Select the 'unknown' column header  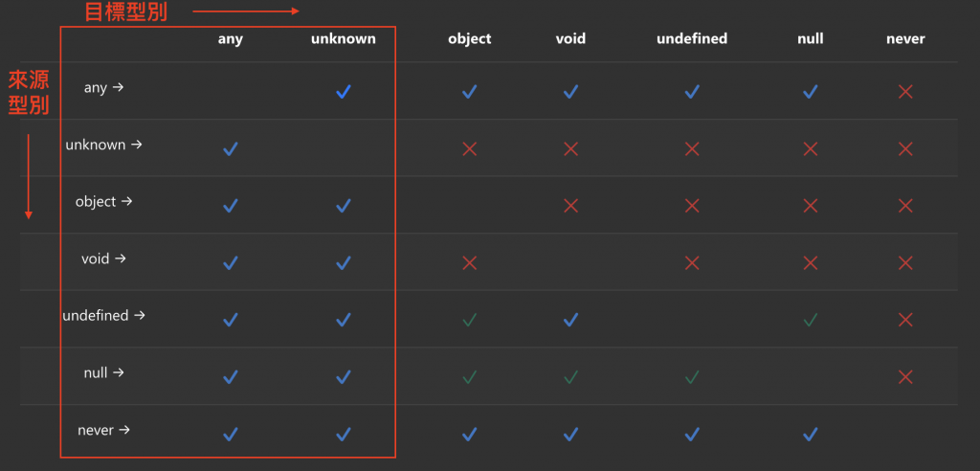pos(344,39)
